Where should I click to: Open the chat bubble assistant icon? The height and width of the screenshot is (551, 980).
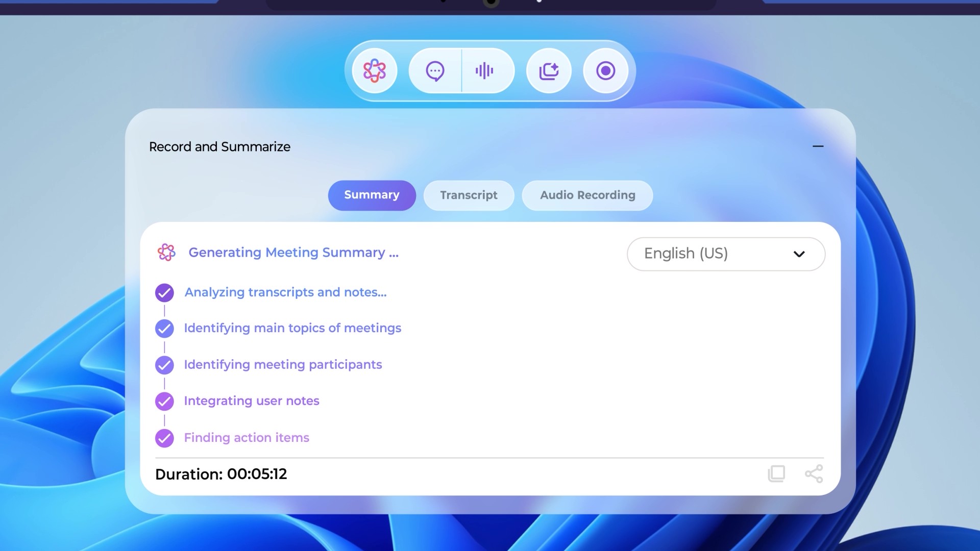tap(435, 71)
